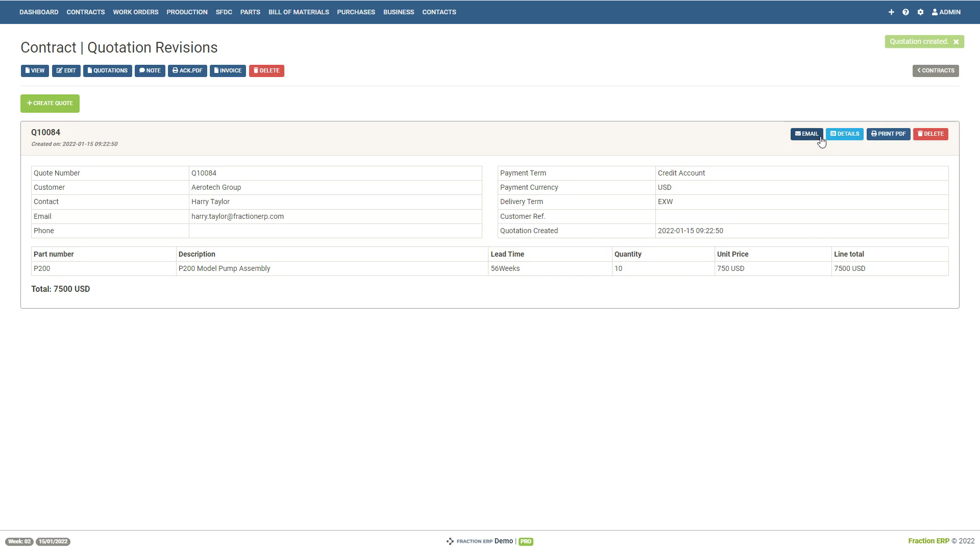Screen dimensions: 980x551
Task: Open the contract Invoice
Action: [x=228, y=70]
